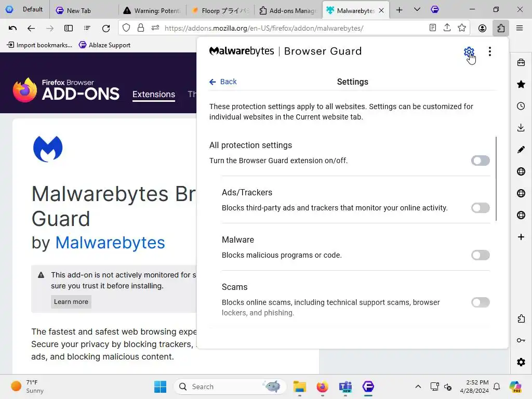Bookmark this page with star icon
The height and width of the screenshot is (399, 532).
pos(461,28)
